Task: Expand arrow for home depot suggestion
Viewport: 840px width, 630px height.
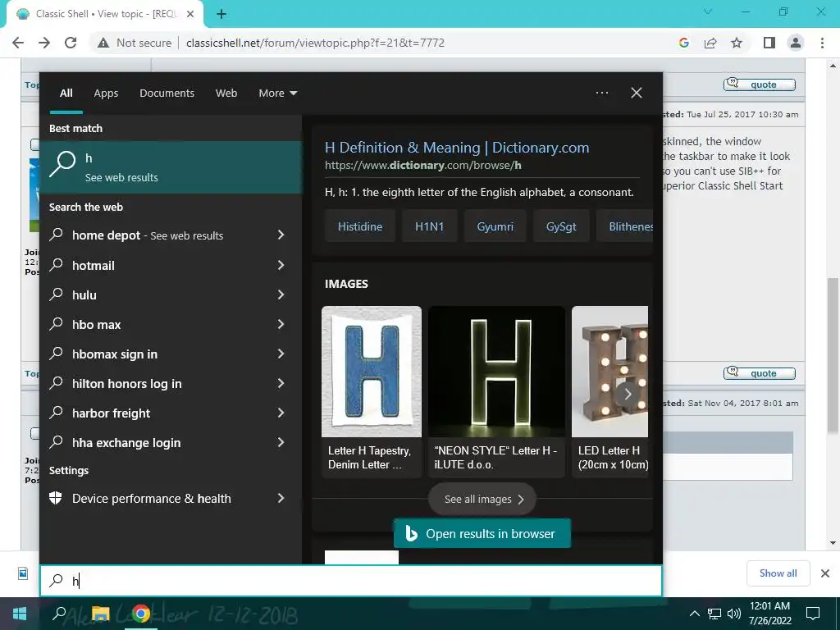Action: tap(281, 235)
